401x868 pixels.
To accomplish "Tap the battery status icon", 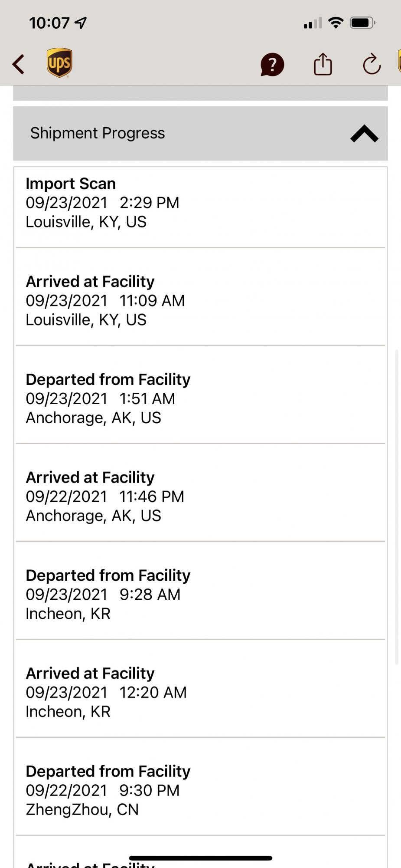I will 362,23.
